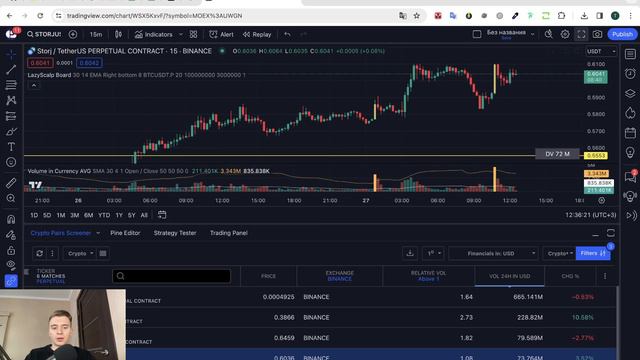Open the alerts clock panel
Screen dimensions: 640x360
tap(630, 73)
